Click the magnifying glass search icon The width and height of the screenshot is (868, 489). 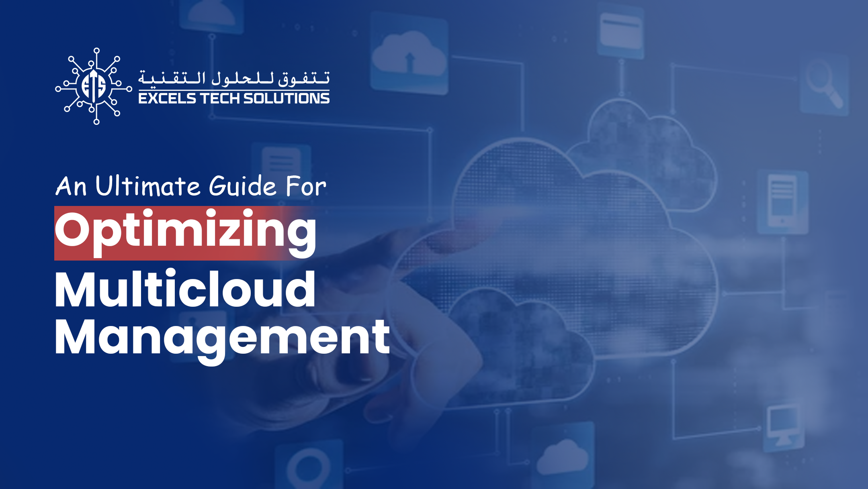point(825,84)
